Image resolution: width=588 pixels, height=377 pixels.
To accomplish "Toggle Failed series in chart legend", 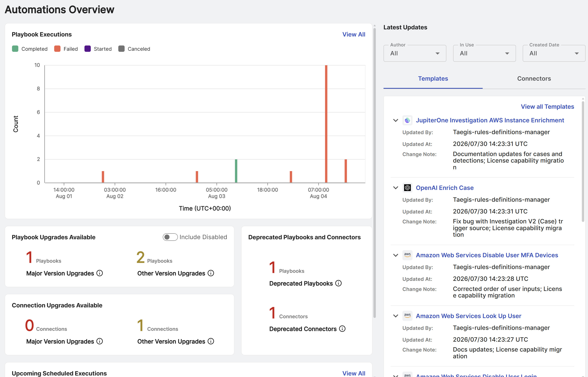I will (66, 49).
